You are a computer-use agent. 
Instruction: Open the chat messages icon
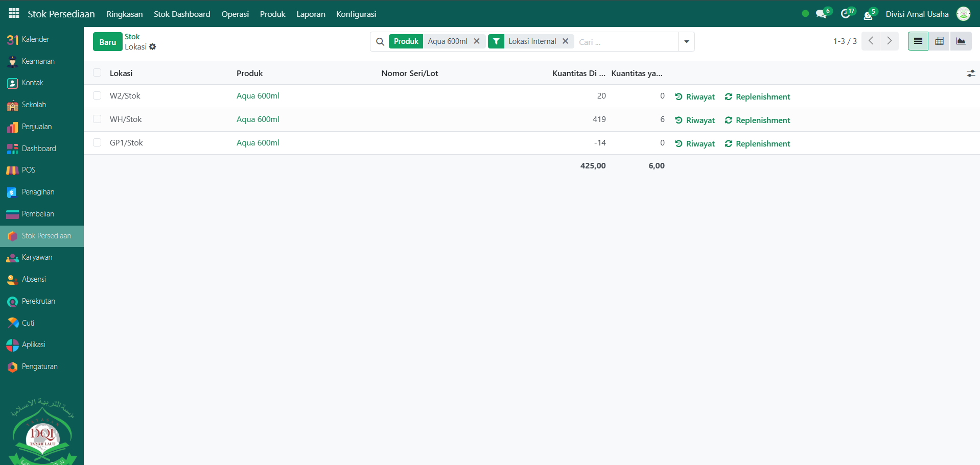821,14
